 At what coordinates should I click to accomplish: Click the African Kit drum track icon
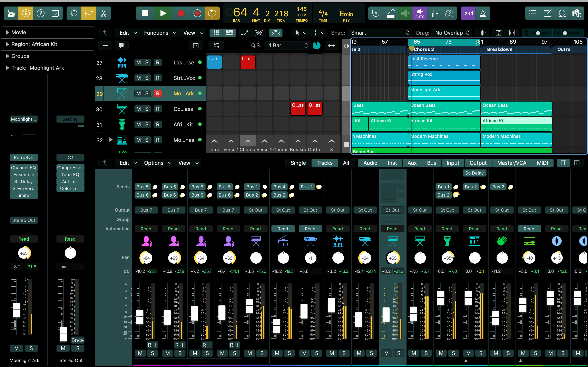(122, 125)
